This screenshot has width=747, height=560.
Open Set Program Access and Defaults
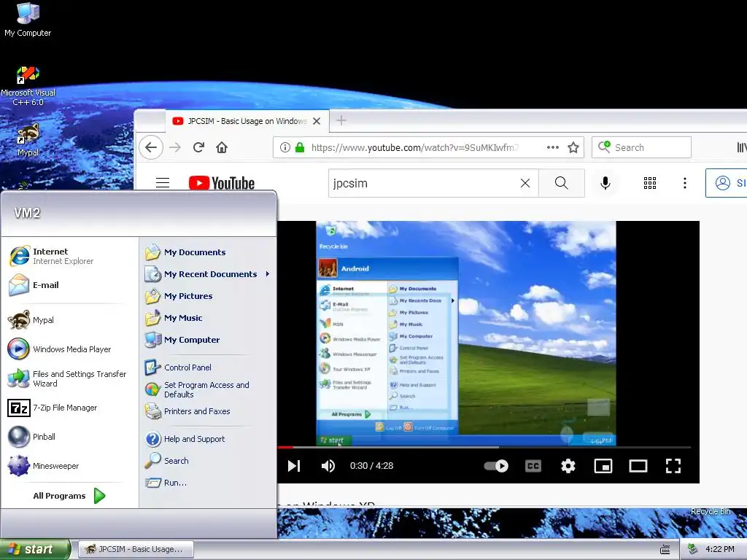click(x=197, y=389)
